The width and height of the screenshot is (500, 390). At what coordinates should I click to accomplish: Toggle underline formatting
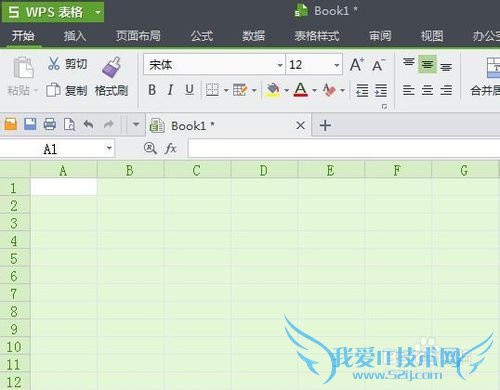click(x=189, y=89)
